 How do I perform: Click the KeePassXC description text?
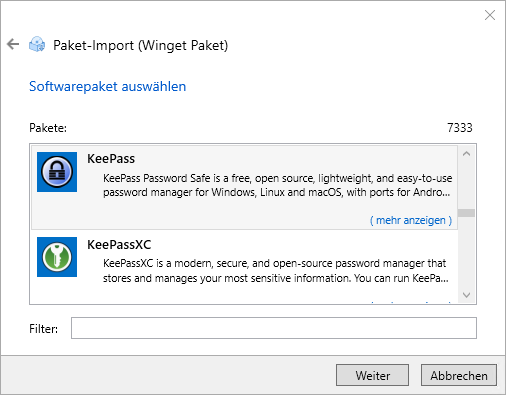(275, 271)
